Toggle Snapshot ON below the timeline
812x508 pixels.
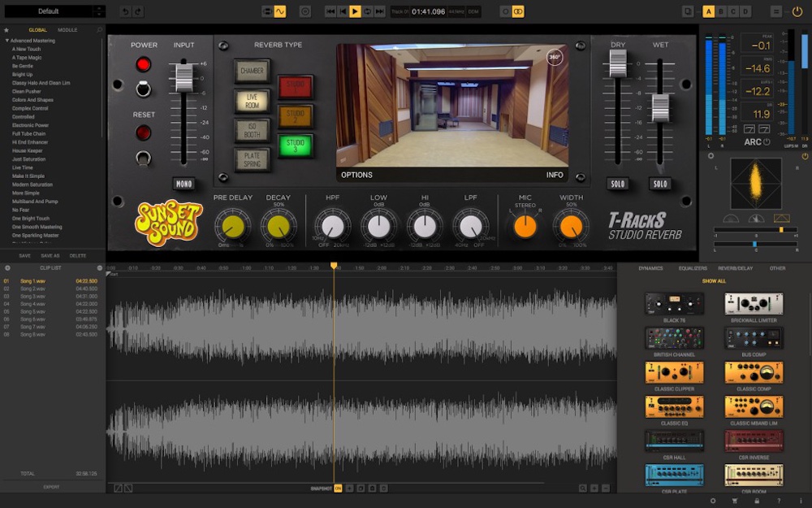[337, 488]
